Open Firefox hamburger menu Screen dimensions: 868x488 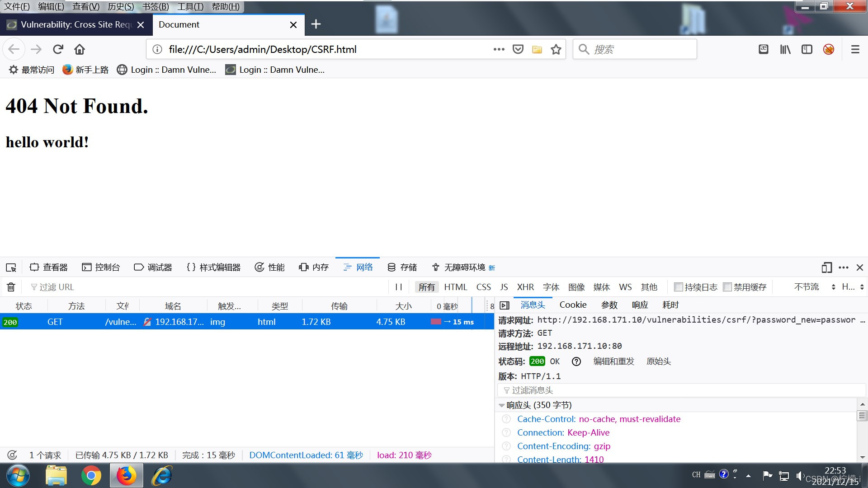[855, 49]
